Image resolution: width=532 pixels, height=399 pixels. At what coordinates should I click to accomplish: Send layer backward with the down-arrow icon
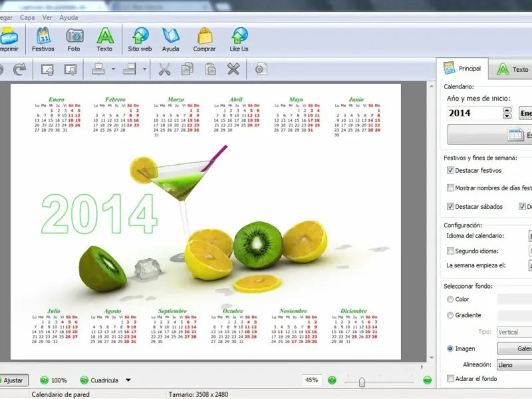pos(70,69)
